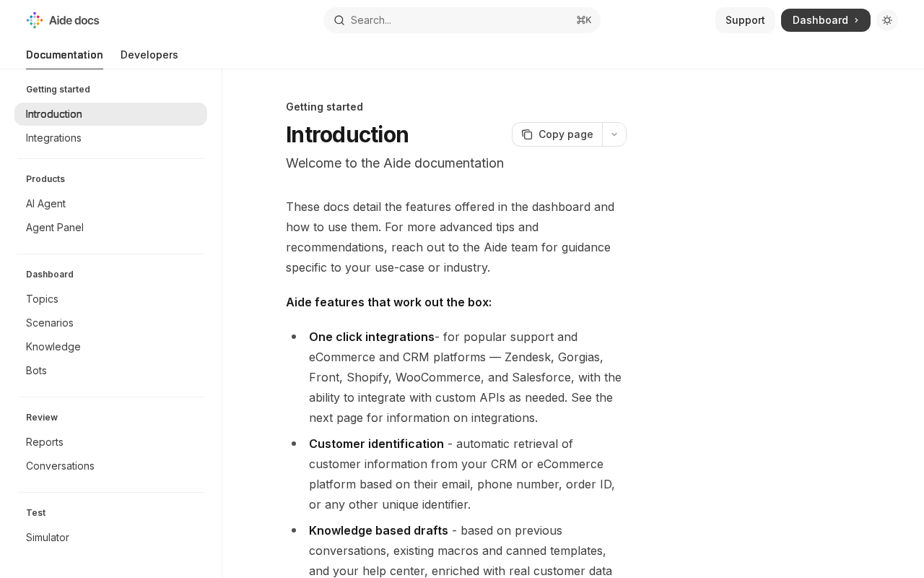Open the Dashboard button in header
This screenshot has width=924, height=578.
(x=825, y=20)
